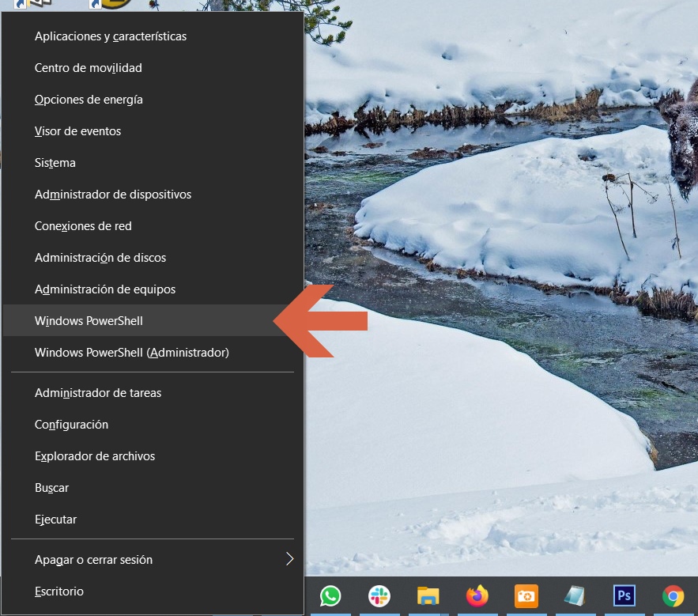The height and width of the screenshot is (616, 698).
Task: Open Configuración from the menu
Action: (153, 425)
